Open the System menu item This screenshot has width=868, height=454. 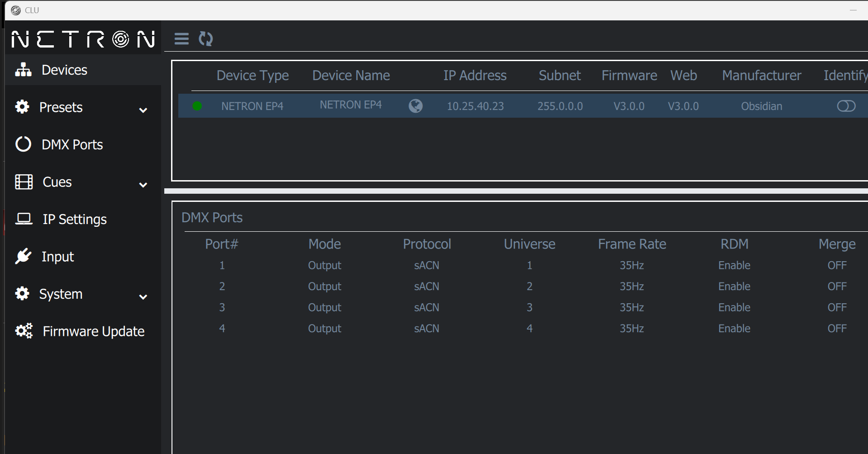point(83,294)
